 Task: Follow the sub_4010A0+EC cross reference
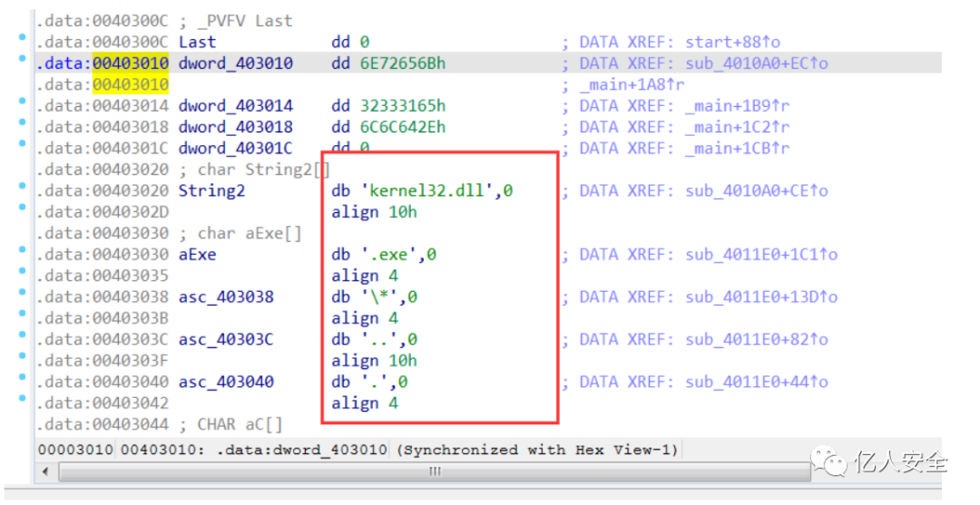point(756,63)
